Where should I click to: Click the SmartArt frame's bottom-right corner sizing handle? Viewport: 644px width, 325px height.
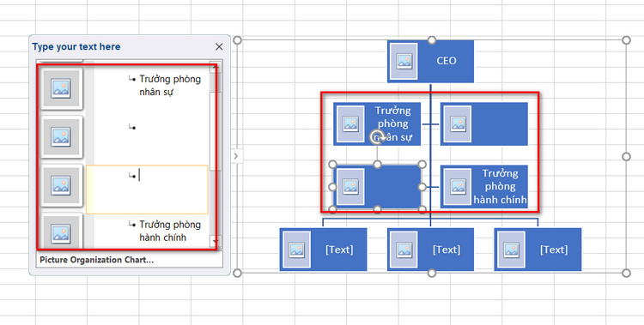click(x=626, y=273)
